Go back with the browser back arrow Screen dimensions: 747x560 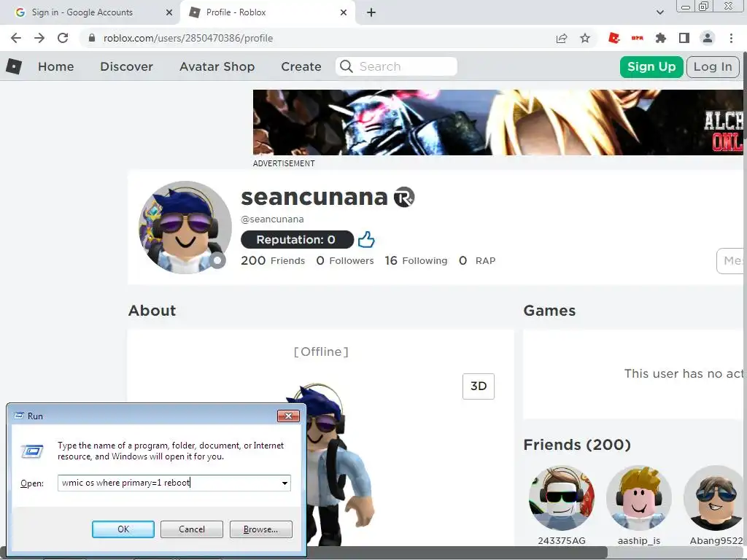tap(16, 38)
